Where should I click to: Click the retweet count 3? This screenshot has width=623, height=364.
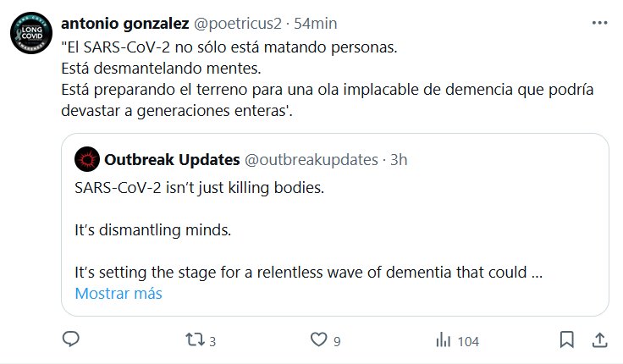pyautogui.click(x=212, y=342)
